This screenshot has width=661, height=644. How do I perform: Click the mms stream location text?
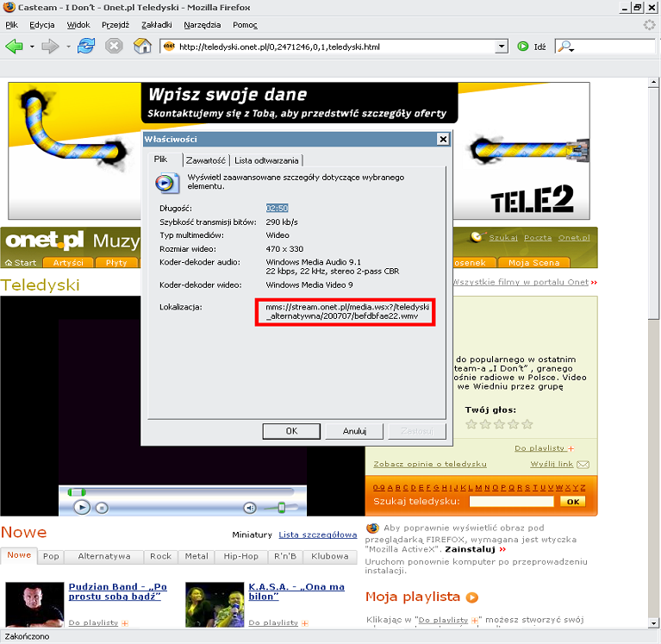tap(347, 311)
